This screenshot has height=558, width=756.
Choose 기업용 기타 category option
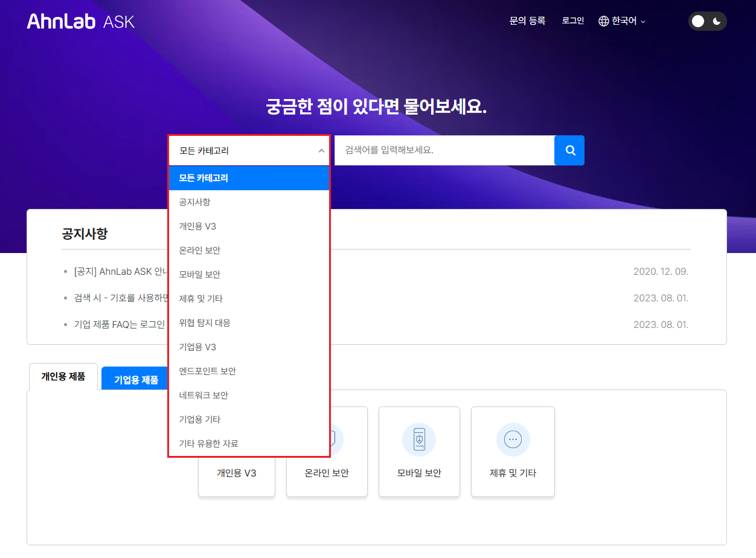249,420
